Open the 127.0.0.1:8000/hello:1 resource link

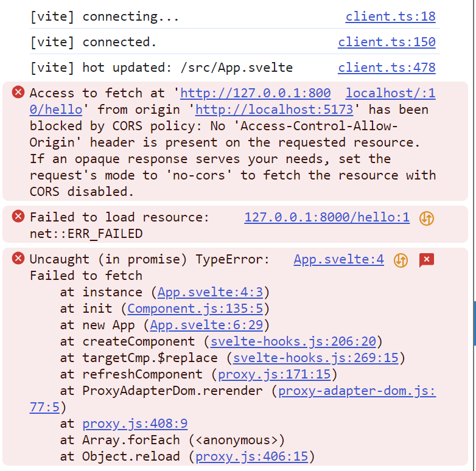point(327,217)
